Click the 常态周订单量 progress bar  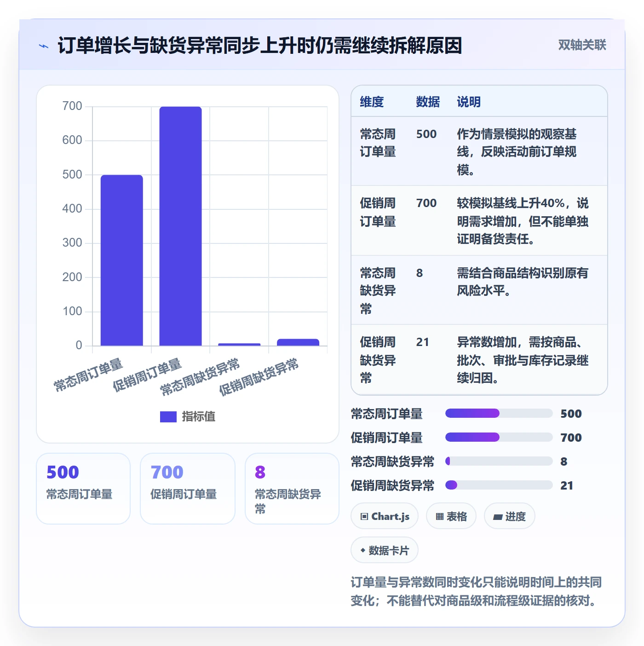tap(499, 413)
